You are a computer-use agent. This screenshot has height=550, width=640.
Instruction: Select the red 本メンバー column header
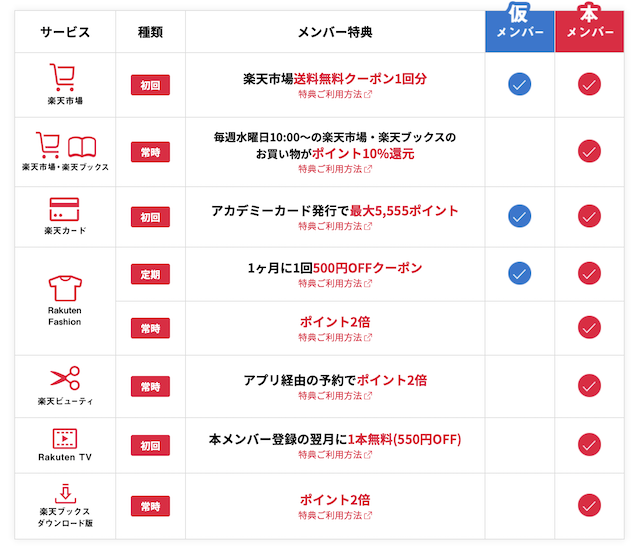(x=589, y=27)
